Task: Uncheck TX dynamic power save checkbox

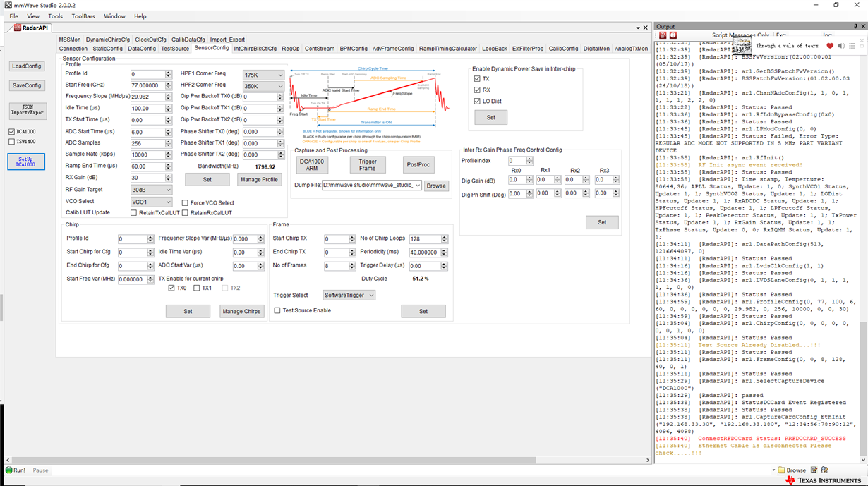Action: click(x=477, y=79)
